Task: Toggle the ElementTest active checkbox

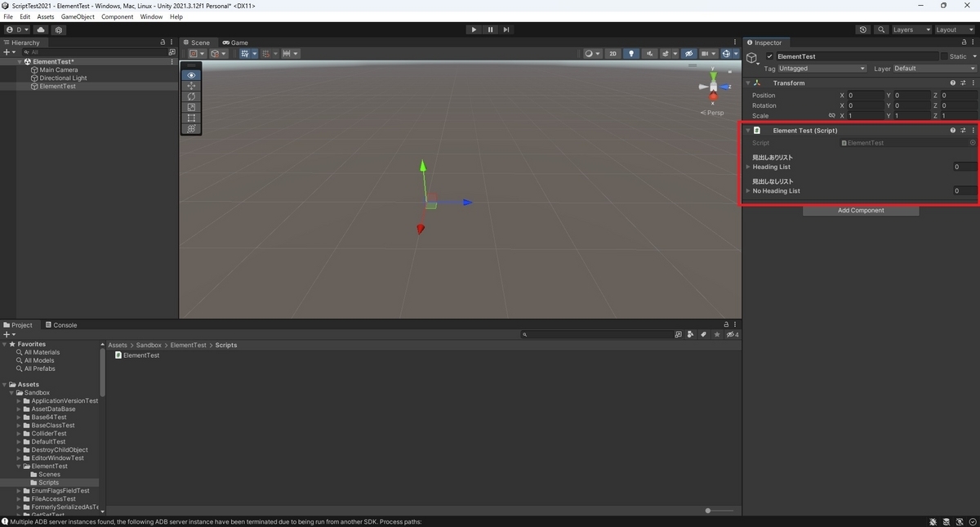Action: point(769,56)
